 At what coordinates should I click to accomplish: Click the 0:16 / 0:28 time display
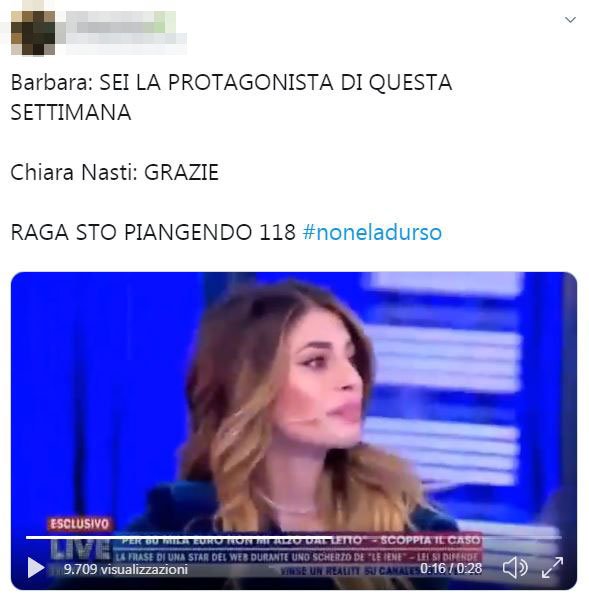coord(451,569)
